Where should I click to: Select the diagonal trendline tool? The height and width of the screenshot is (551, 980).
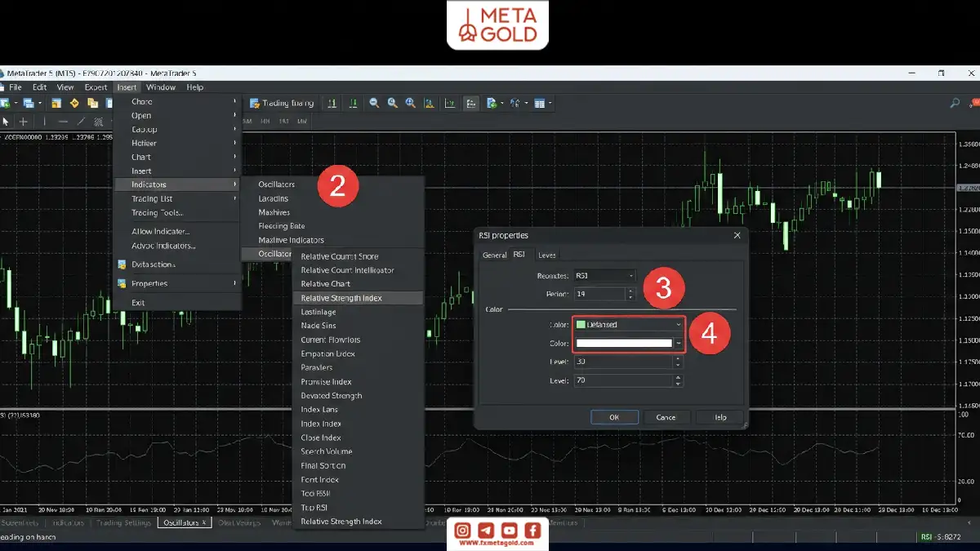pos(81,122)
